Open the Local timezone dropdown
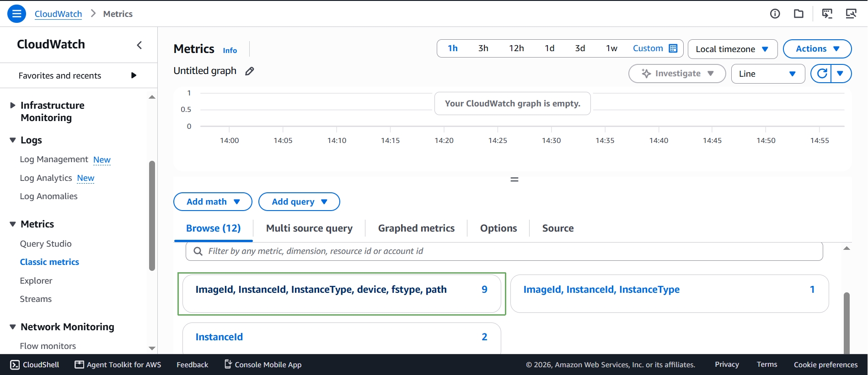868x375 pixels. pyautogui.click(x=733, y=49)
